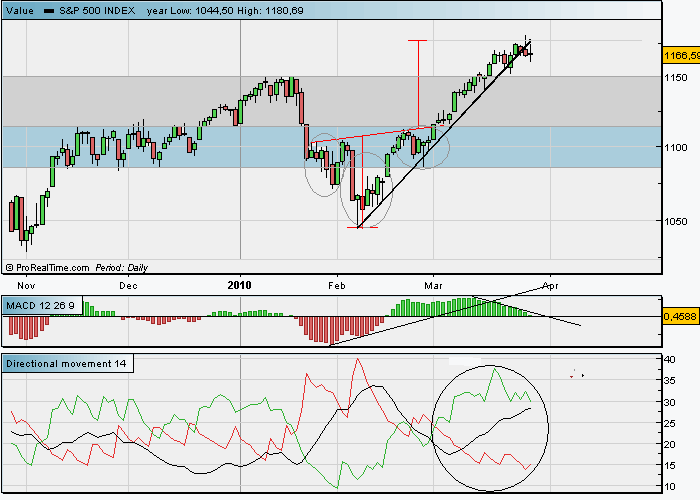Click the Period: Daily label

(121, 268)
